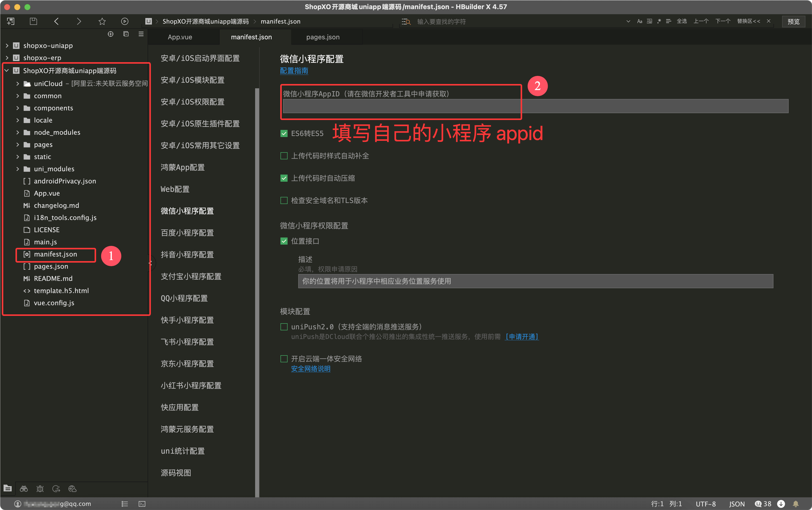Image resolution: width=812 pixels, height=510 pixels.
Task: Click the find input 输入要查找的字符
Action: pyautogui.click(x=519, y=22)
